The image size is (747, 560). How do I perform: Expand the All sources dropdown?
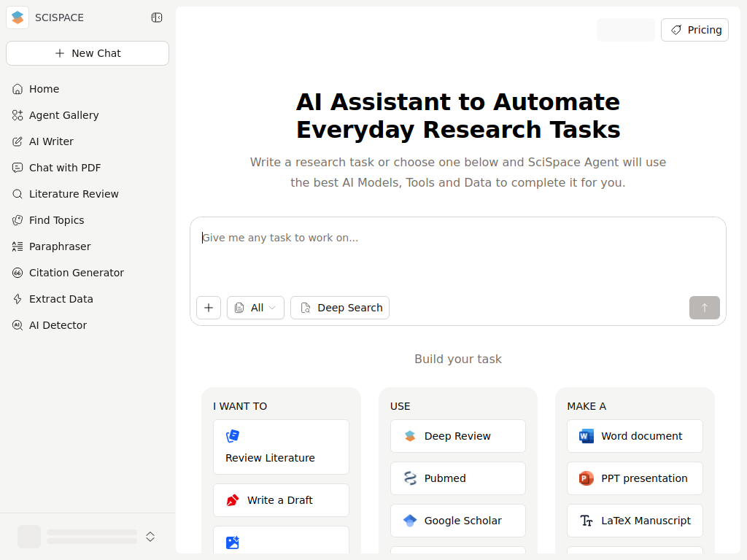click(x=255, y=308)
